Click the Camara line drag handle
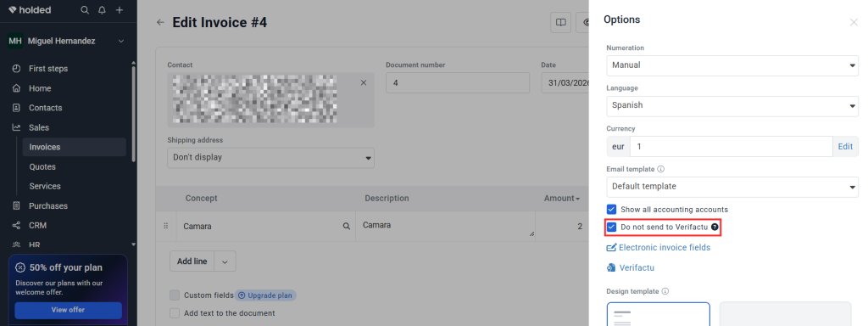868x326 pixels. click(165, 226)
